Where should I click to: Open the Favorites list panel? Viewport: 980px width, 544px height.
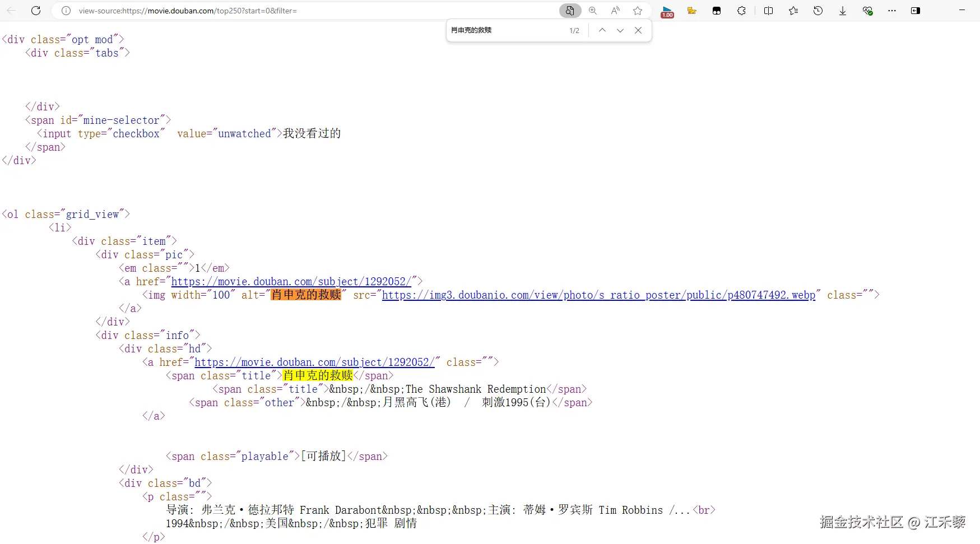[x=793, y=11]
